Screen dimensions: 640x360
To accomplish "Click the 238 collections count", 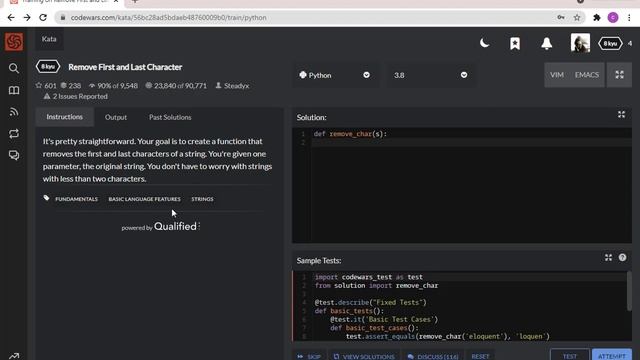I will coord(71,86).
